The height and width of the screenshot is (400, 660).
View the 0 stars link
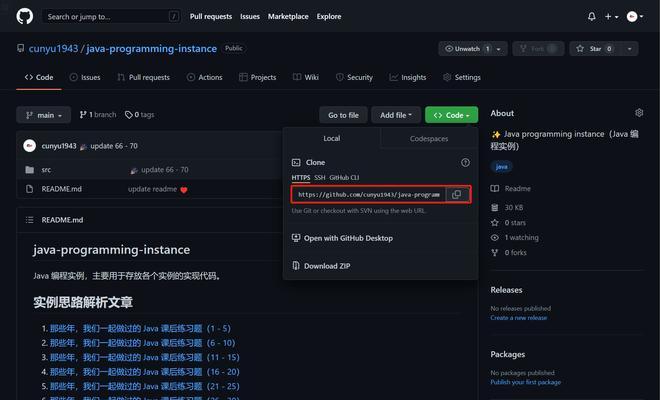point(508,223)
